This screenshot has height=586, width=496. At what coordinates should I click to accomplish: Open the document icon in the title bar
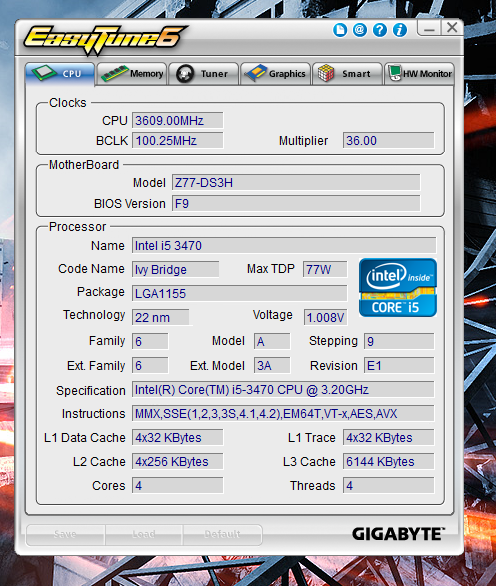point(340,30)
